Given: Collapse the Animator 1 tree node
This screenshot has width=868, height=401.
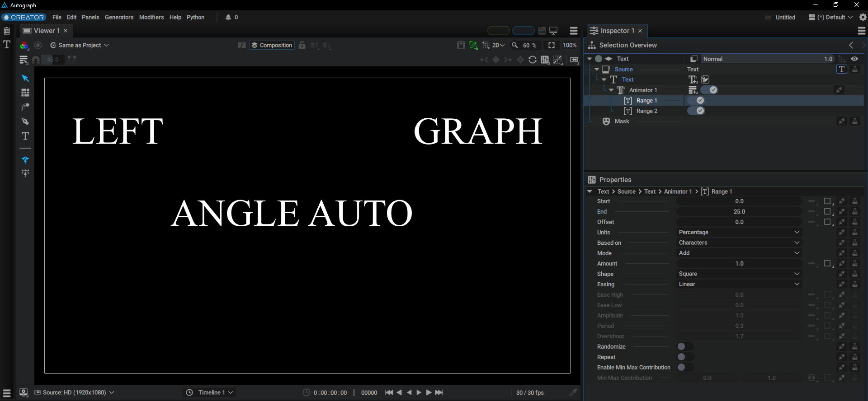Looking at the screenshot, I should pos(611,90).
